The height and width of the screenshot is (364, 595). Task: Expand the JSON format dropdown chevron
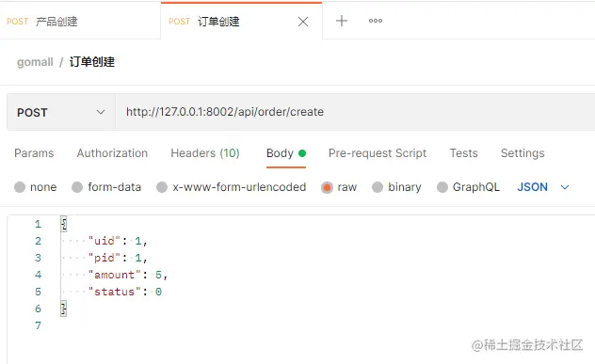[565, 187]
